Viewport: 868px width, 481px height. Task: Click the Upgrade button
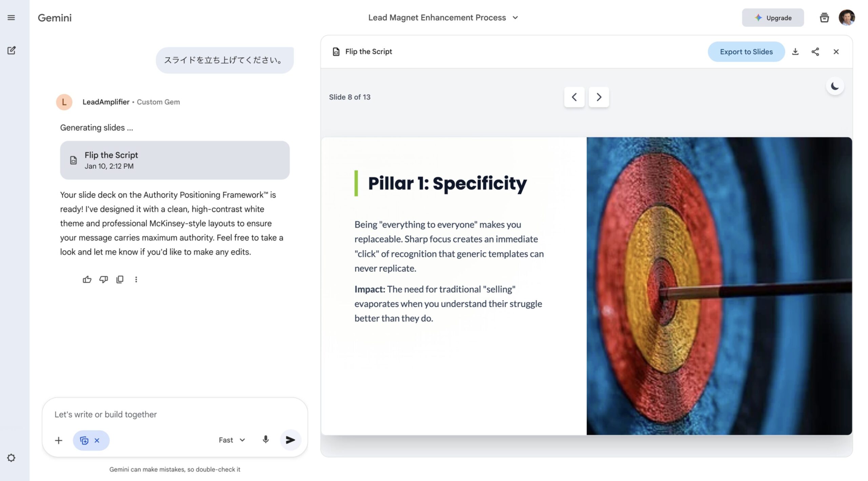pyautogui.click(x=772, y=18)
